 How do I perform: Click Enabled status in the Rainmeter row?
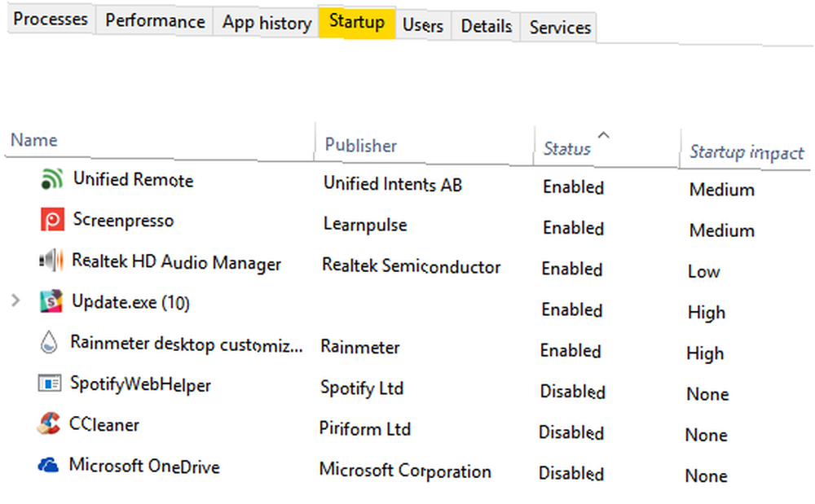pyautogui.click(x=570, y=351)
